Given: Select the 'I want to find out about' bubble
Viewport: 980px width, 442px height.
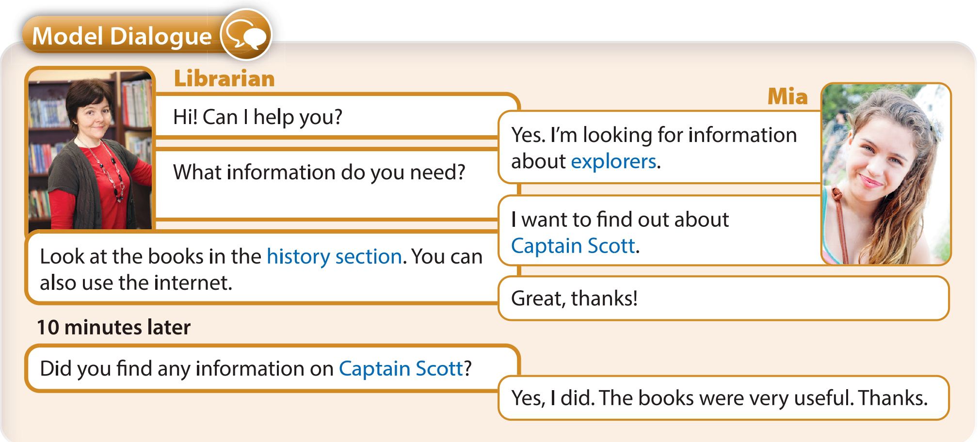Looking at the screenshot, I should click(x=660, y=231).
